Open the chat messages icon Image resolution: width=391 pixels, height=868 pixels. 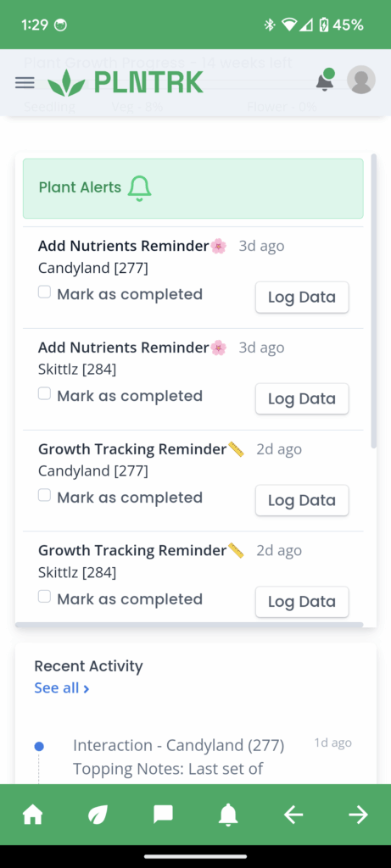click(163, 815)
